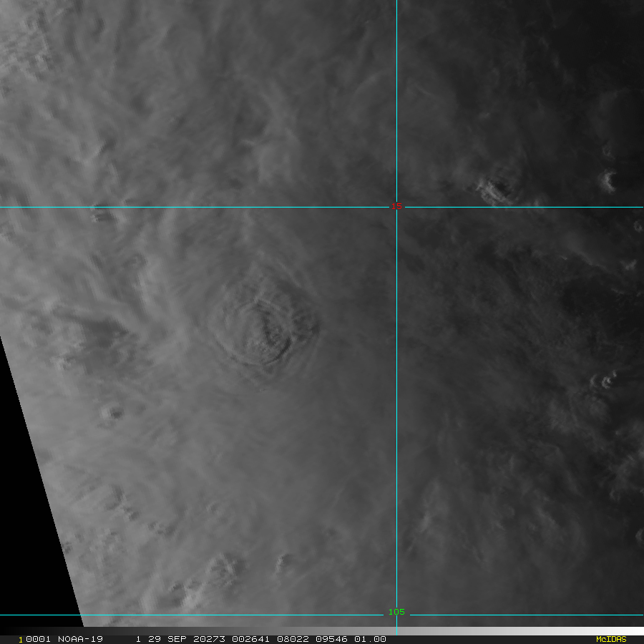Select the "NOAA-19" satellite name text
Image resolution: width=644 pixels, height=644 pixels.
point(80,639)
